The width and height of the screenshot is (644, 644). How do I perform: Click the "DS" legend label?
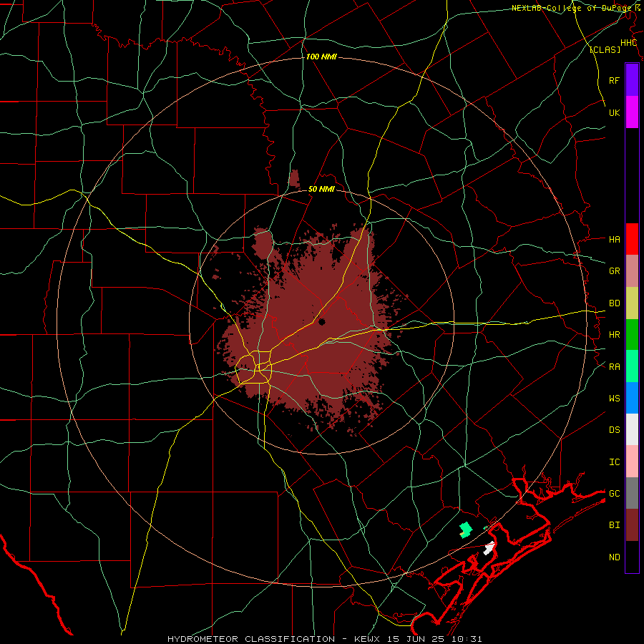coord(614,430)
